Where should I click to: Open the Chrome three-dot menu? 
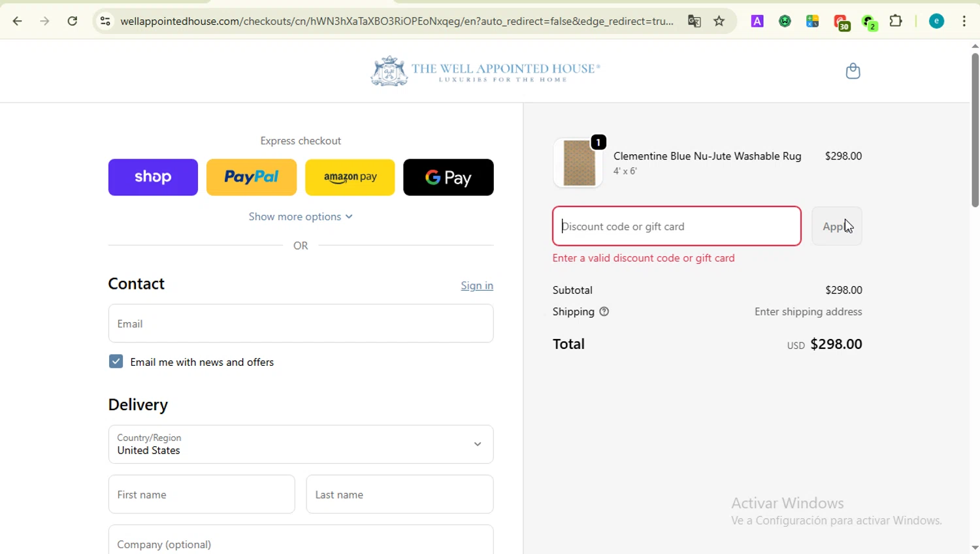pyautogui.click(x=964, y=21)
